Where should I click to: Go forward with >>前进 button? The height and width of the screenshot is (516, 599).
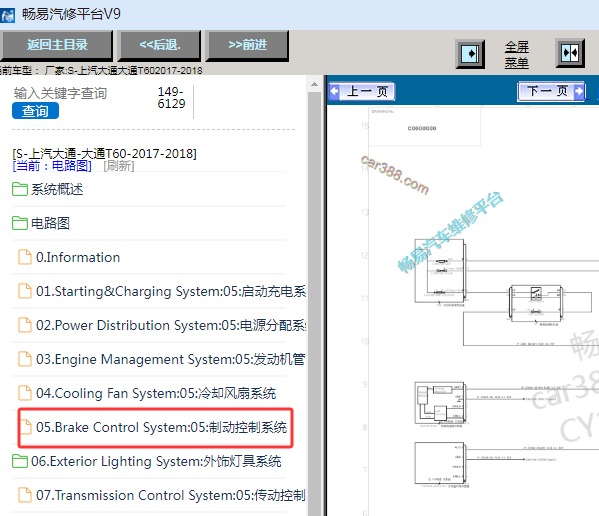tap(247, 45)
